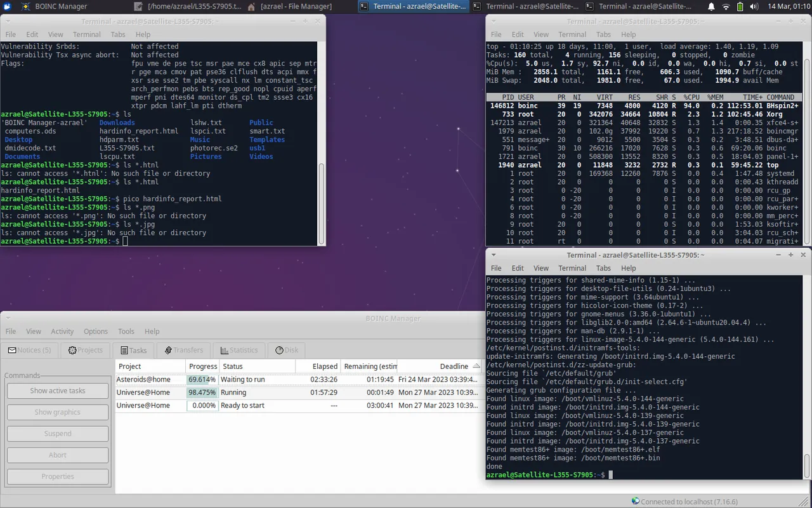Open the View menu in the bottom-right terminal

[541, 268]
